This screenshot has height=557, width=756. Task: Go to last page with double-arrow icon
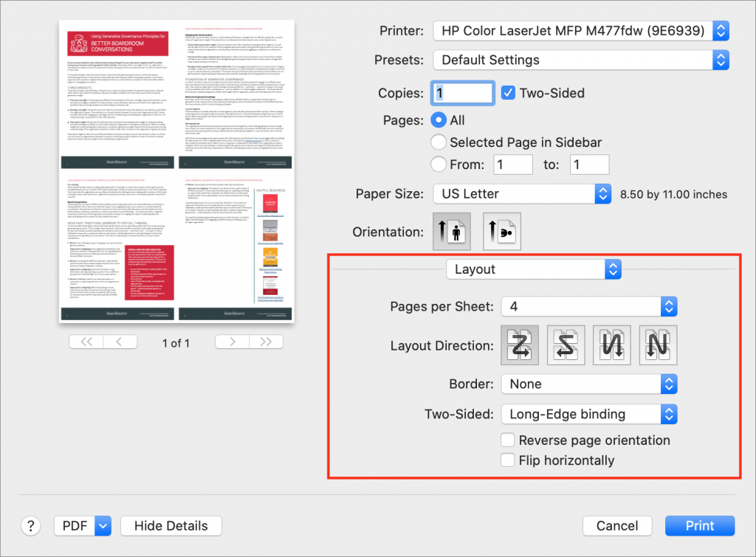click(267, 342)
